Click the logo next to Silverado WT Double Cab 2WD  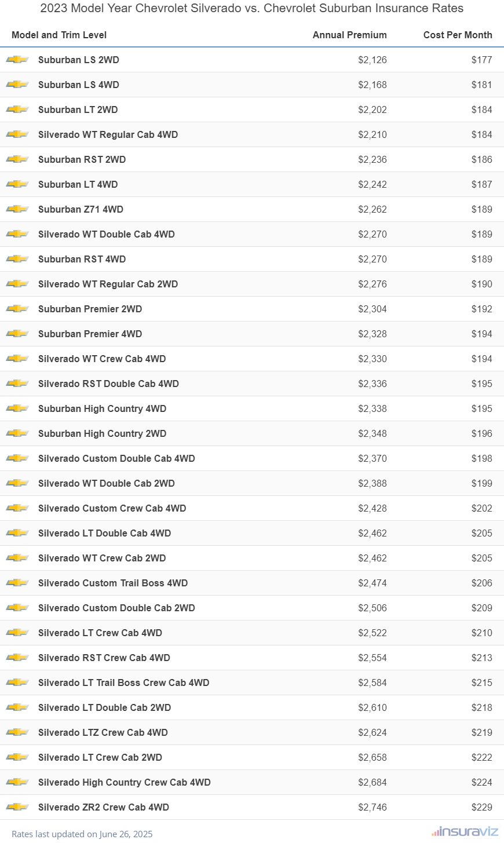tap(17, 483)
